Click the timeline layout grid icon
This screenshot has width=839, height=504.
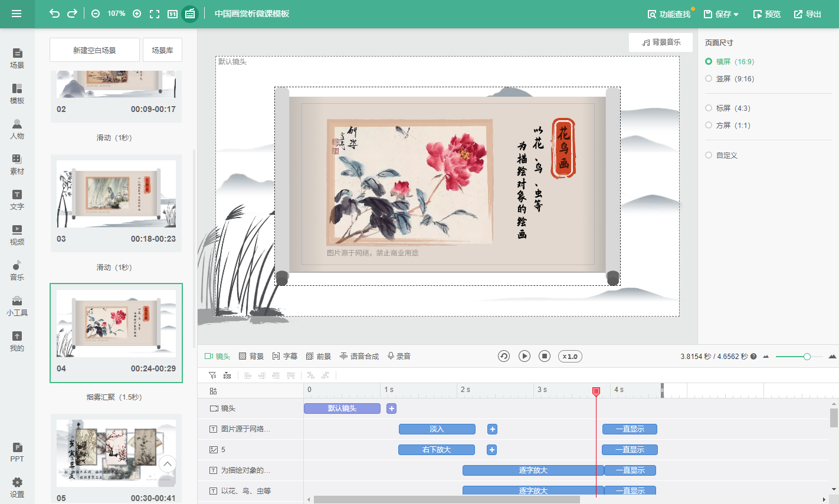(214, 391)
